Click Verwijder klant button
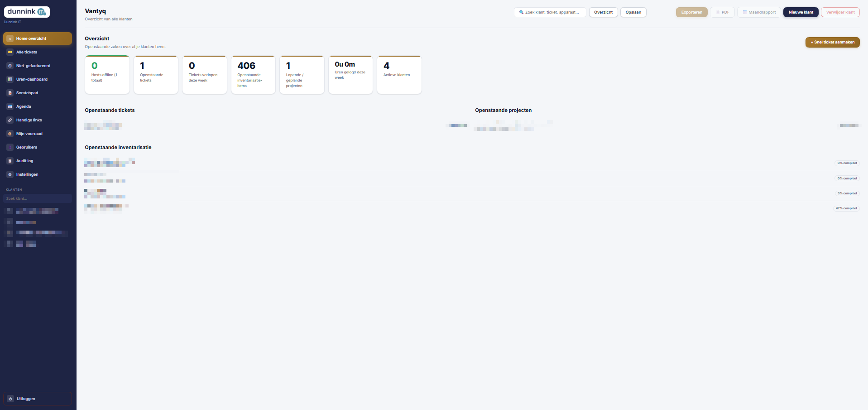Viewport: 868px width, 410px height. point(840,12)
